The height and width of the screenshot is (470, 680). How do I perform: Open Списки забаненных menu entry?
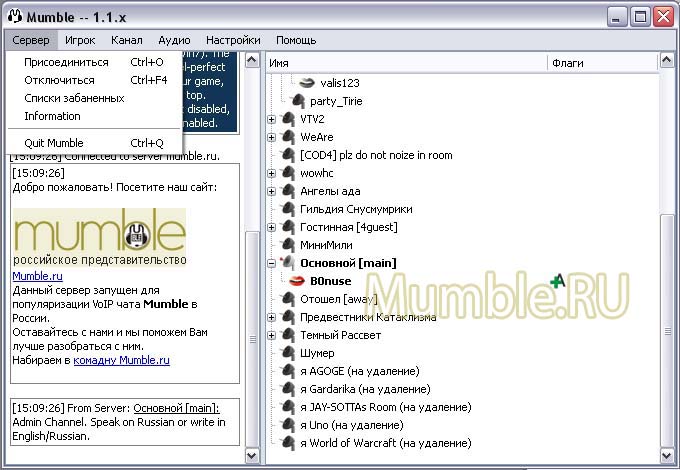click(74, 98)
